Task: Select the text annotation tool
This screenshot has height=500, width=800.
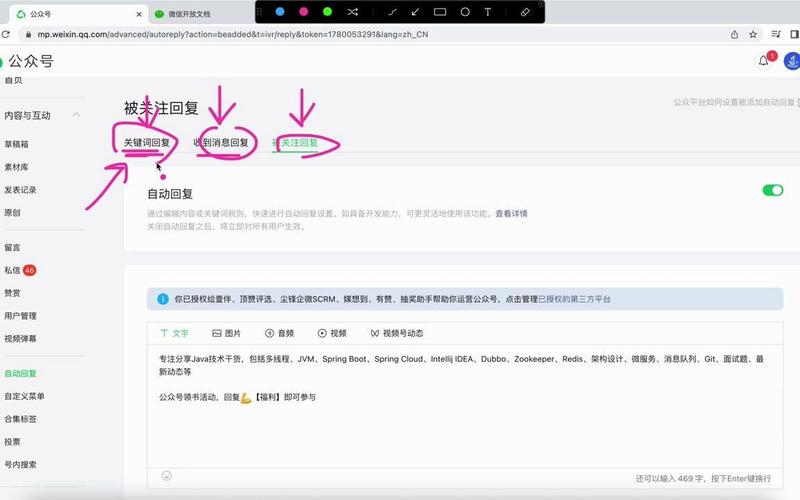Action: point(488,12)
